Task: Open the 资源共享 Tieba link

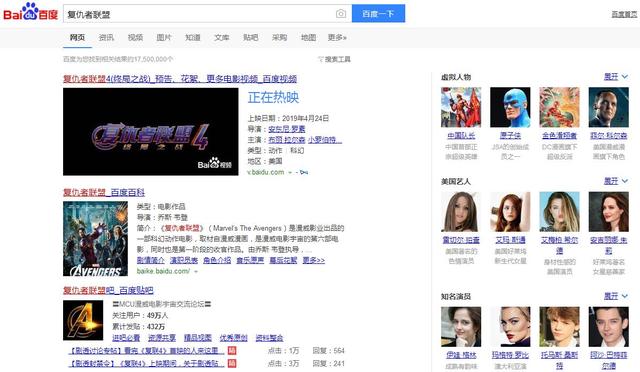Action: (x=162, y=338)
